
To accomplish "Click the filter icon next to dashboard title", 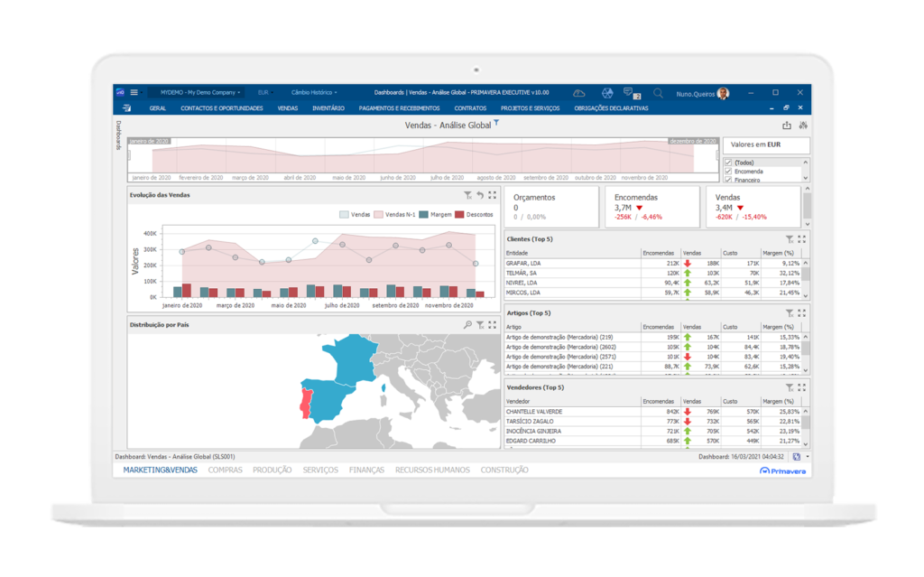I will (x=497, y=123).
